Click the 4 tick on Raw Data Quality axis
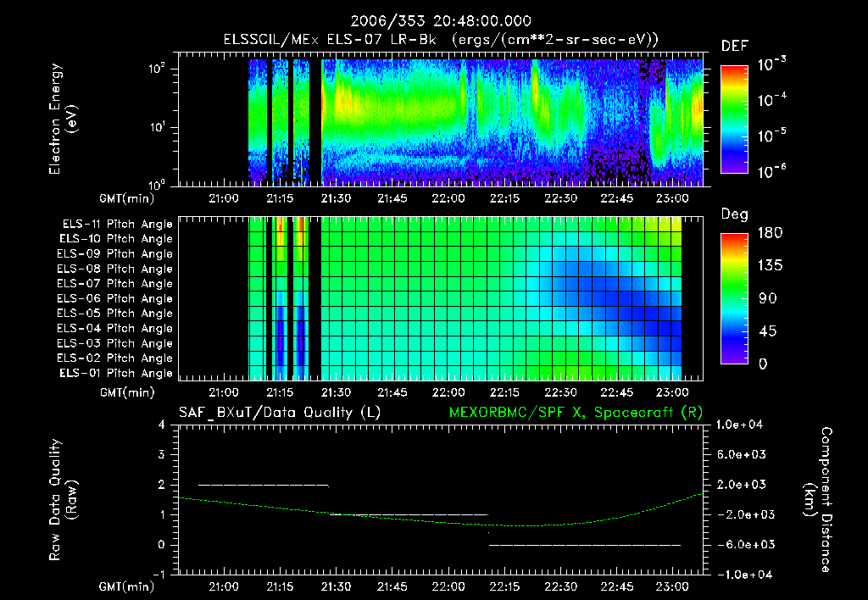Viewport: 868px width, 600px height. 162,425
